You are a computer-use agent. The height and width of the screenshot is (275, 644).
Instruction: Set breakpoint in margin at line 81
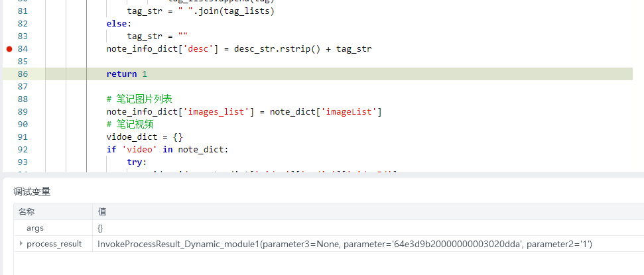pos(9,11)
